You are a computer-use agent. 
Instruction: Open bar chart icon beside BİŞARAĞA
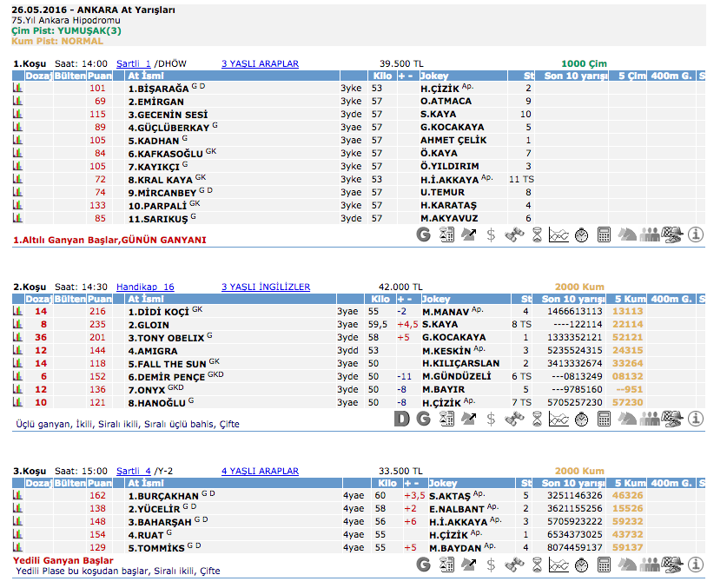(17, 88)
